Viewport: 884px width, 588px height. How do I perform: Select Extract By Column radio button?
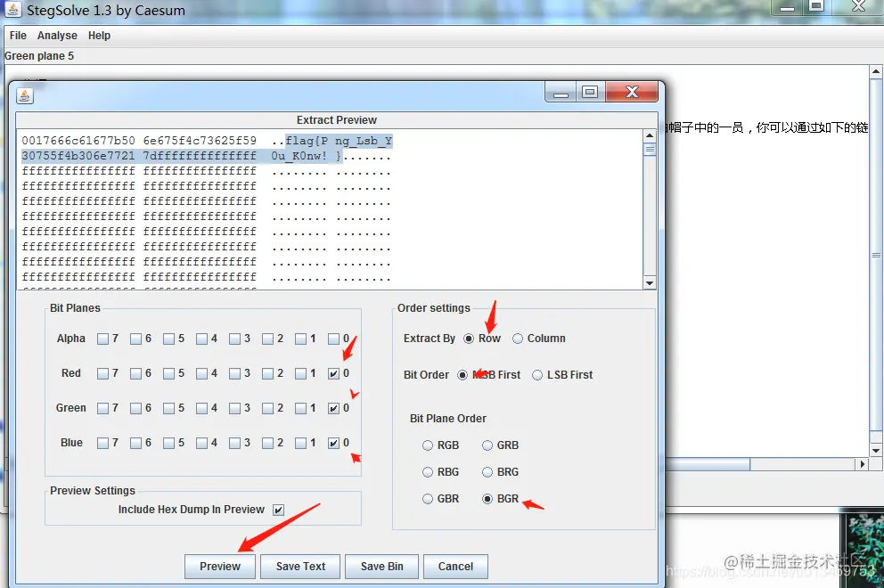click(518, 339)
